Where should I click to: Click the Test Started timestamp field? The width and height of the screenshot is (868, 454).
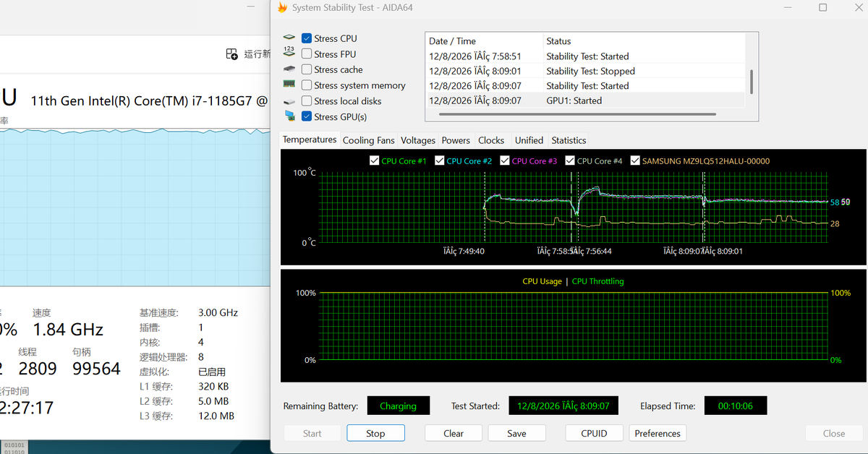tap(564, 406)
